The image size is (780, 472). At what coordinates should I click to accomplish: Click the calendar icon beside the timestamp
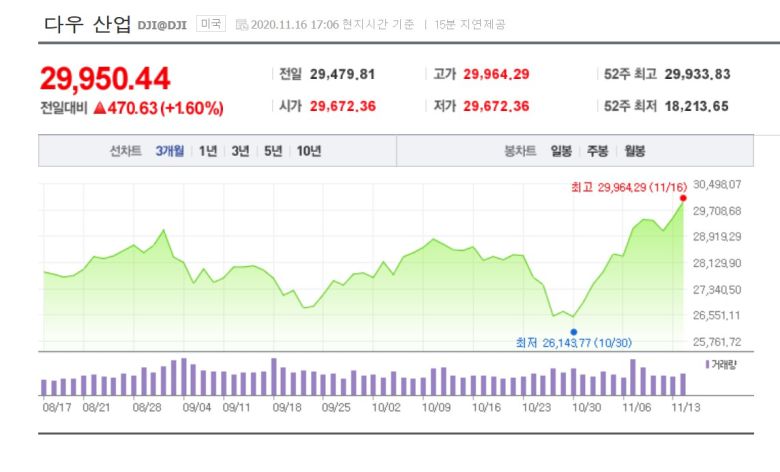(x=241, y=24)
